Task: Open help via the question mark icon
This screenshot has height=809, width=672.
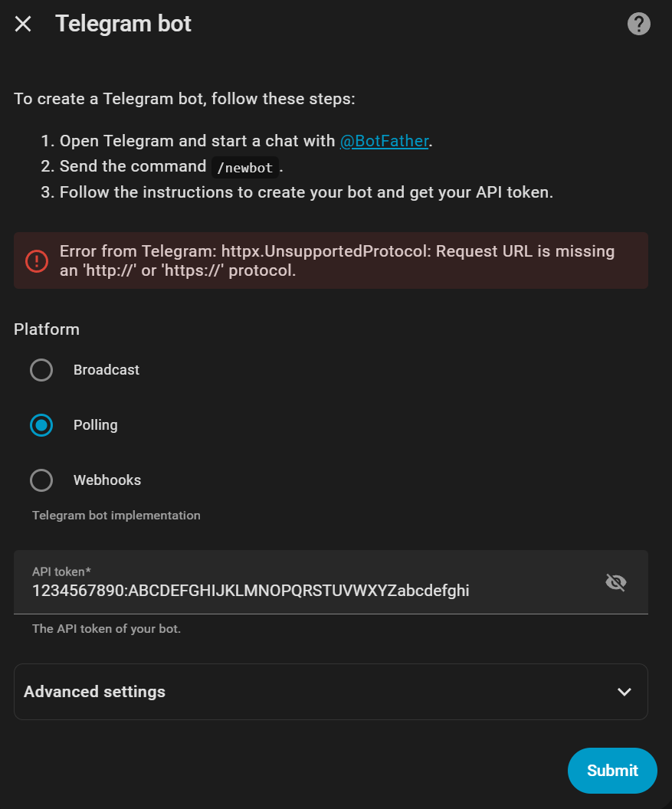Action: (x=638, y=24)
